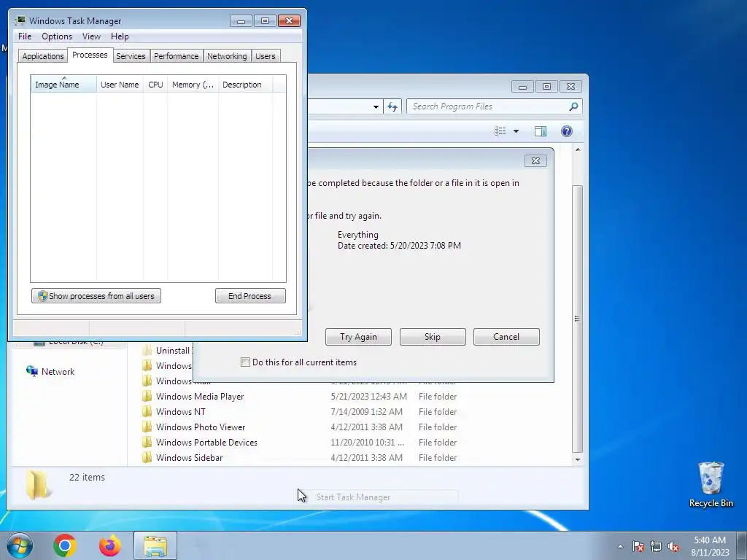The image size is (747, 560).
Task: Click the refresh button beside address bar
Action: tap(392, 106)
